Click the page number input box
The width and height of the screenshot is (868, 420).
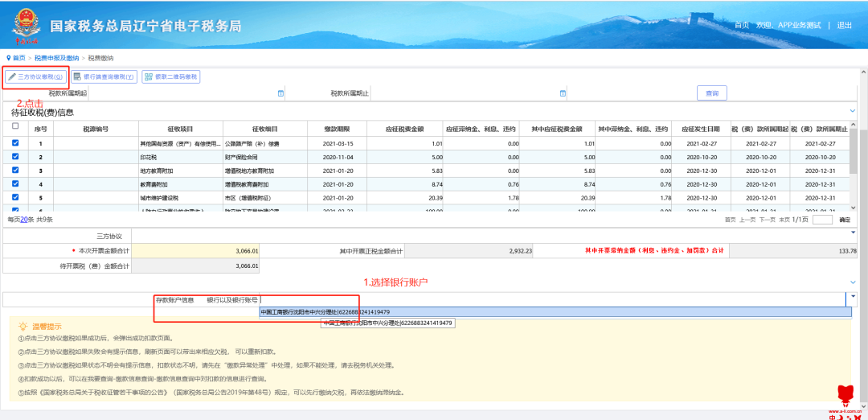coord(823,220)
